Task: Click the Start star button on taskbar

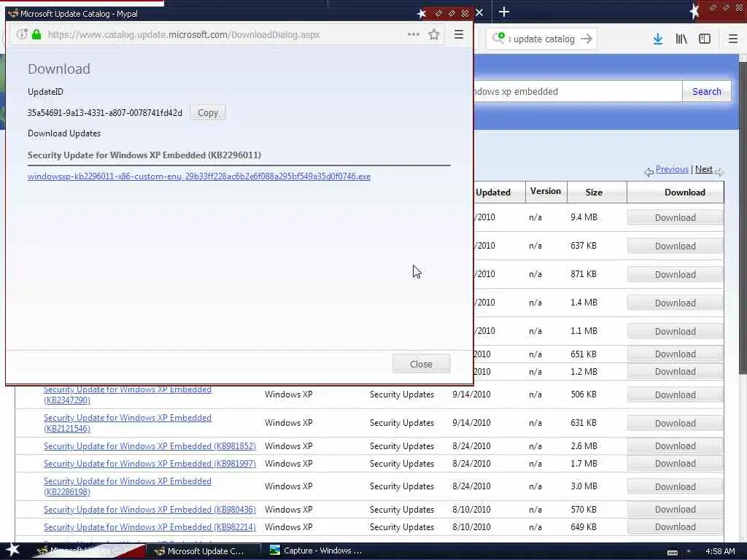Action: [12, 550]
